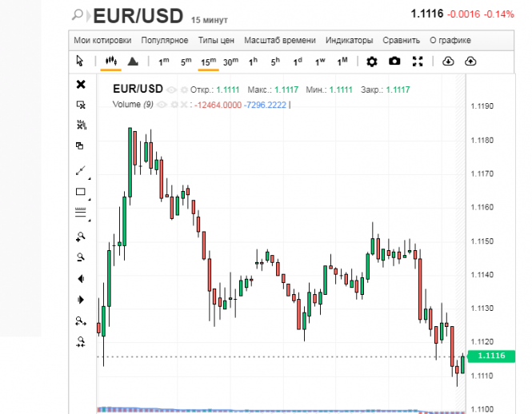This screenshot has height=414, width=532.
Task: Toggle EUR/USD series visibility eye
Action: click(x=172, y=90)
